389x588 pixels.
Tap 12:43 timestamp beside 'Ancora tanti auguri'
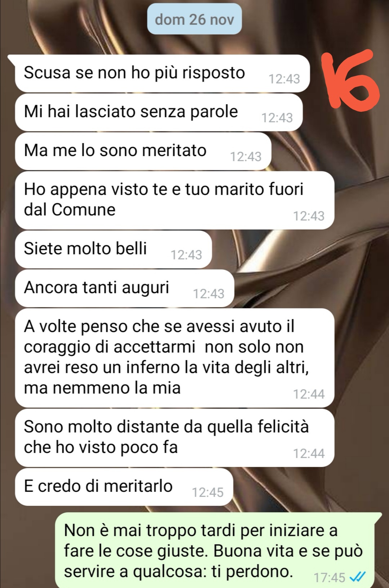tap(209, 294)
